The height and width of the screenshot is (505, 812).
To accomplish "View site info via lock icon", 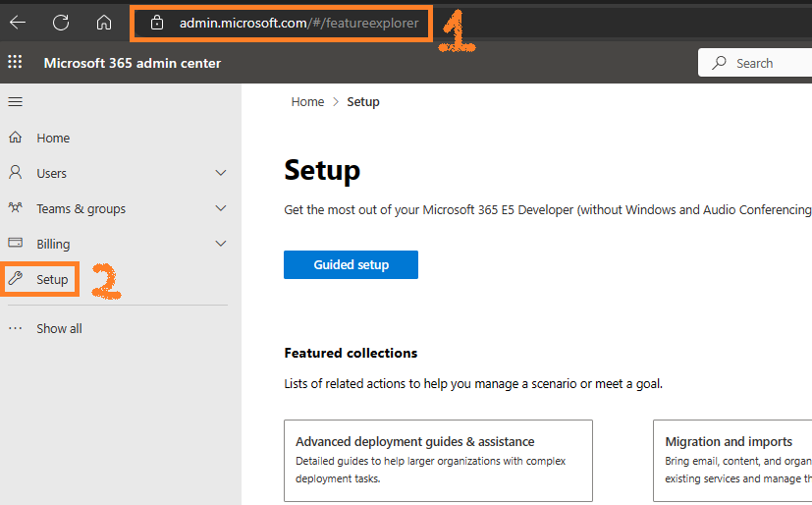I will coord(157,23).
